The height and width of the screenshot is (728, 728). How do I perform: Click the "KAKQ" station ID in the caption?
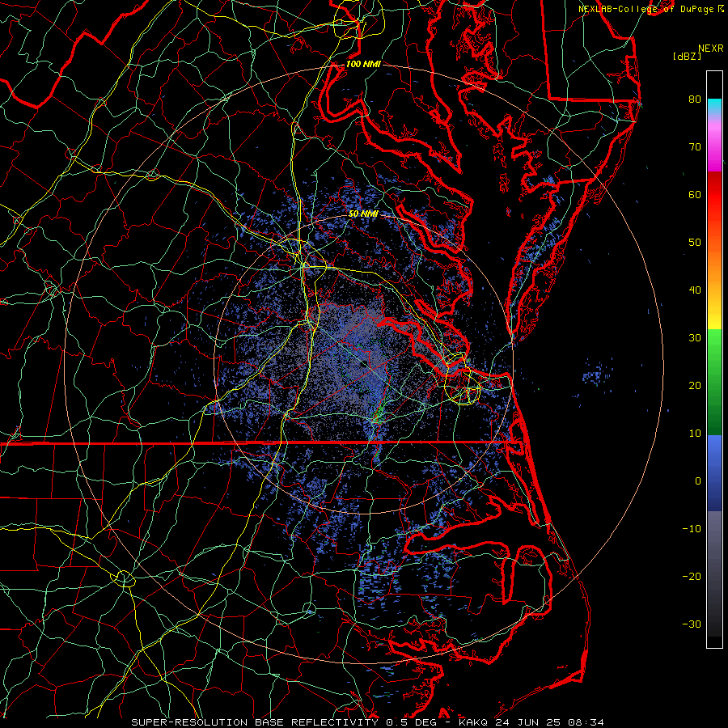coord(473,722)
